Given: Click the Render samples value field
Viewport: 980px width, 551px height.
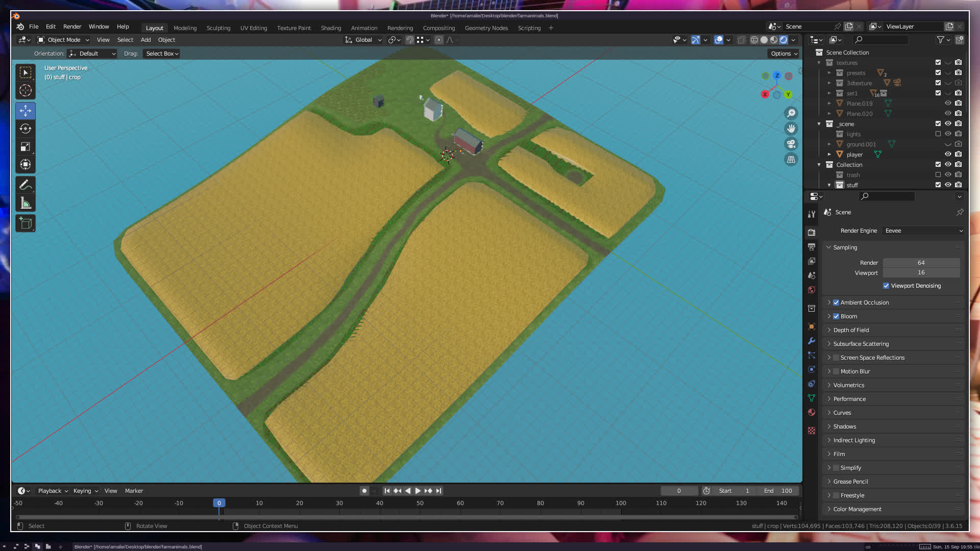Looking at the screenshot, I should coord(921,263).
